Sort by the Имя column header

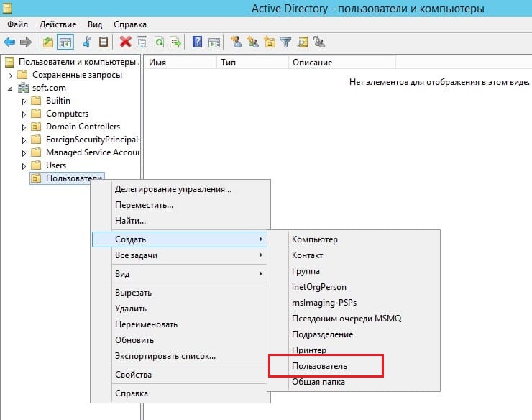coord(180,63)
